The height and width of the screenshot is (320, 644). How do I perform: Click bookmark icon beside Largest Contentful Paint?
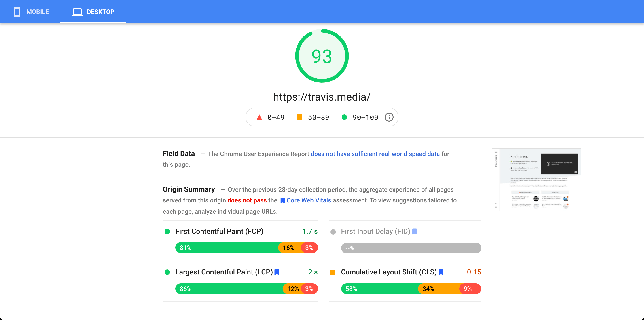click(x=277, y=272)
